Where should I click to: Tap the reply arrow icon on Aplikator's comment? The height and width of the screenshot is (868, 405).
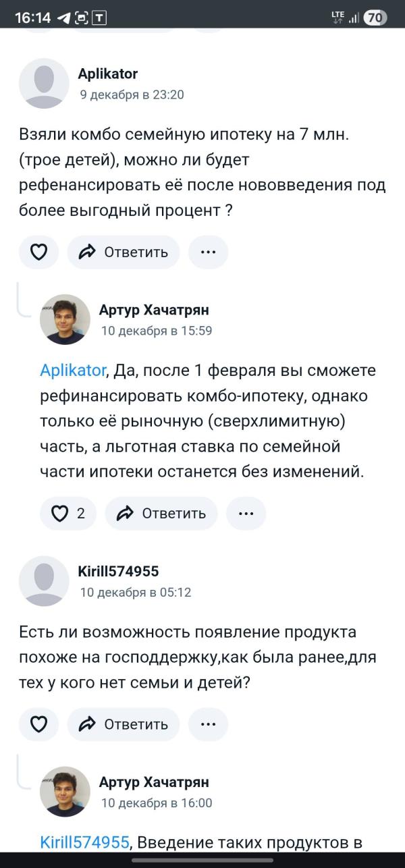tap(86, 251)
